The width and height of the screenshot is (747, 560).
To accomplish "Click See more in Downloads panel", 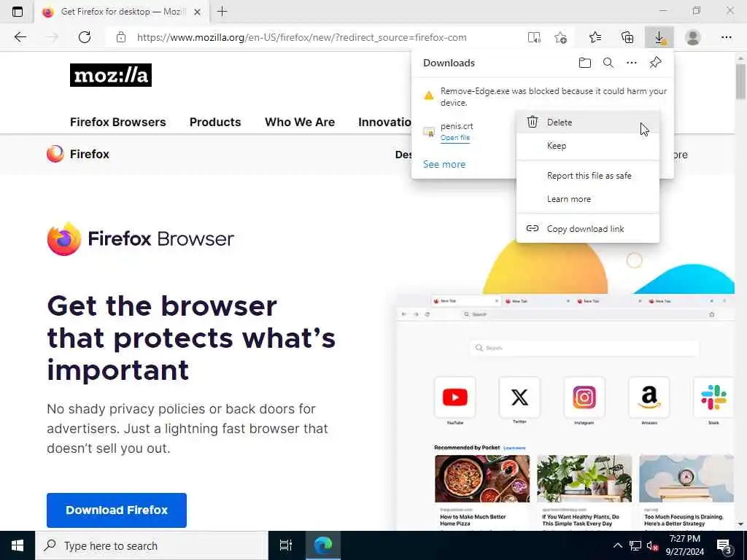I will 444,164.
